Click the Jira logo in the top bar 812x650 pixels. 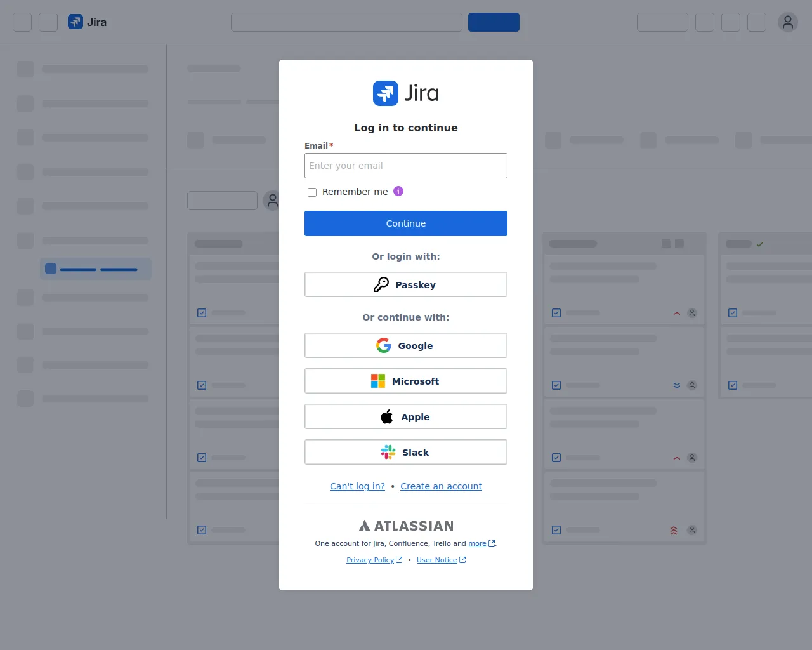point(87,22)
